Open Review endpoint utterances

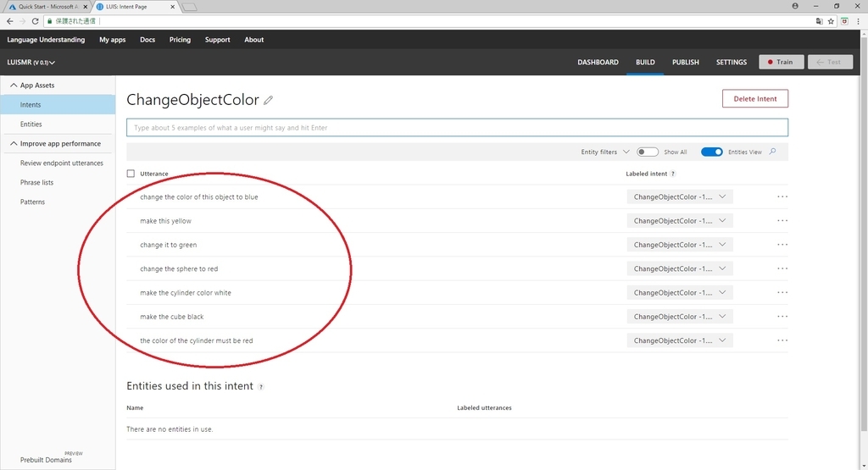(x=61, y=163)
